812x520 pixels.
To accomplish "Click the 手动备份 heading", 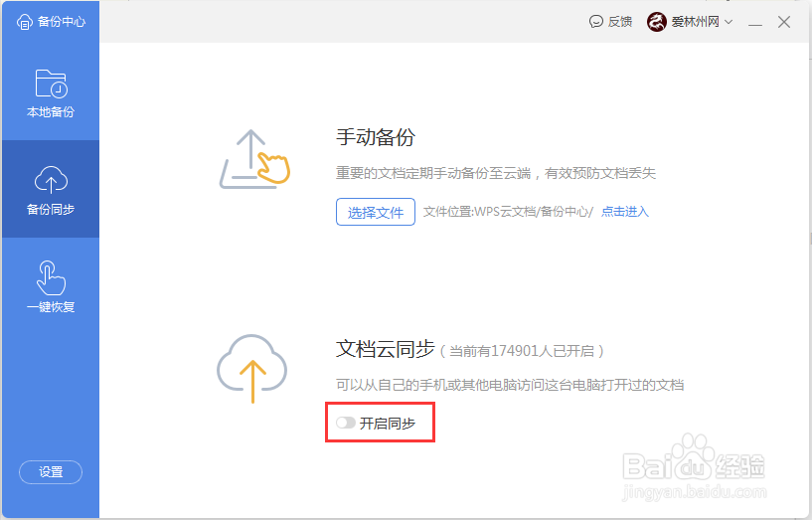I will [x=376, y=137].
